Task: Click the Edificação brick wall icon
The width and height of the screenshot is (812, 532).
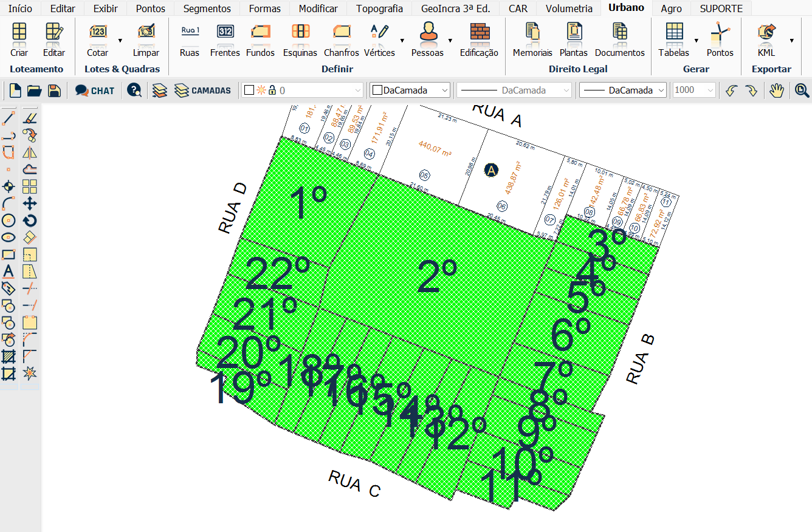Action: [x=479, y=32]
